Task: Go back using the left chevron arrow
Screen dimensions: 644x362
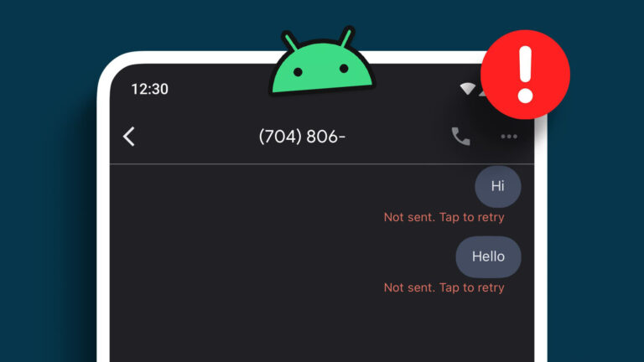Action: click(129, 137)
